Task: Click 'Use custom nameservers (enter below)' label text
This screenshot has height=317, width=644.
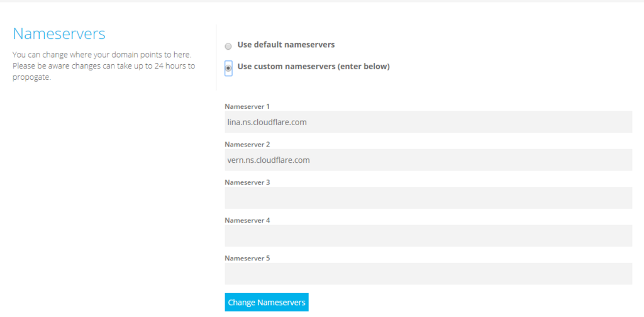Action: click(313, 67)
